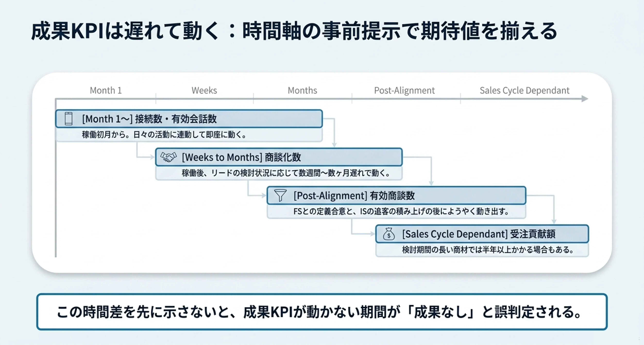Select the Post-Alignment timeline label
The height and width of the screenshot is (345, 644).
click(x=404, y=90)
